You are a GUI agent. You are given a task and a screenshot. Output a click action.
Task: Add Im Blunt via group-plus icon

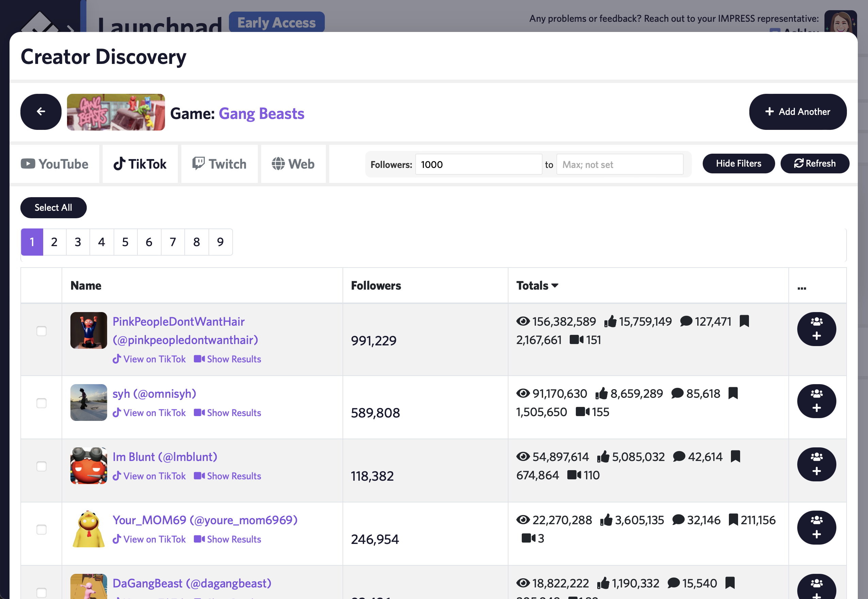816,464
